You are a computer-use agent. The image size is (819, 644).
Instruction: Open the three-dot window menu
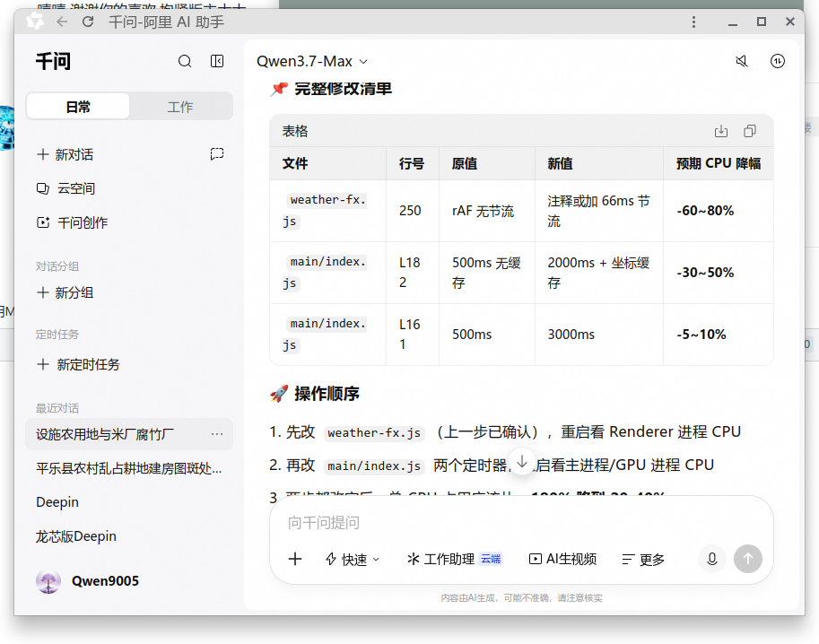(x=693, y=22)
